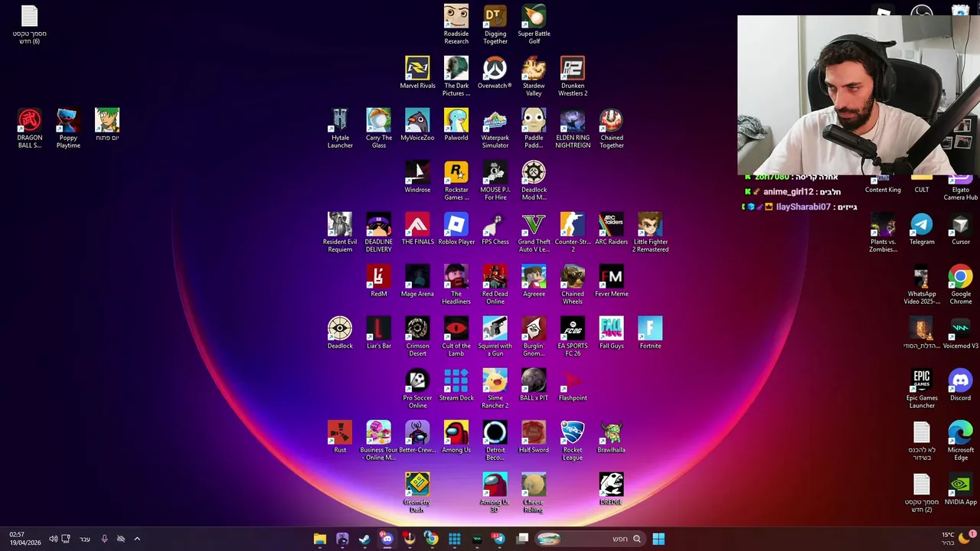Select the Fall Guys shortcut

pyautogui.click(x=612, y=333)
